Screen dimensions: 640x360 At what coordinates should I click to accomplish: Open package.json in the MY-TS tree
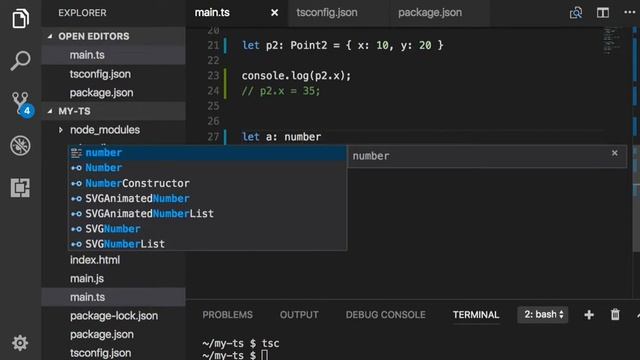coord(113,335)
